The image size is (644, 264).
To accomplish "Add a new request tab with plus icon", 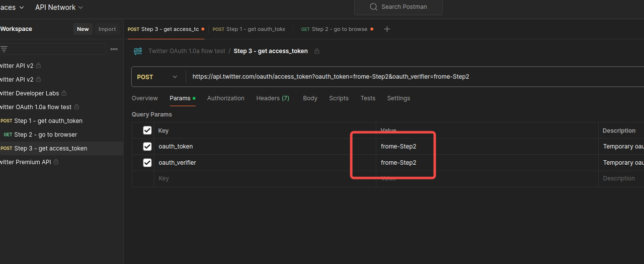I will (387, 29).
